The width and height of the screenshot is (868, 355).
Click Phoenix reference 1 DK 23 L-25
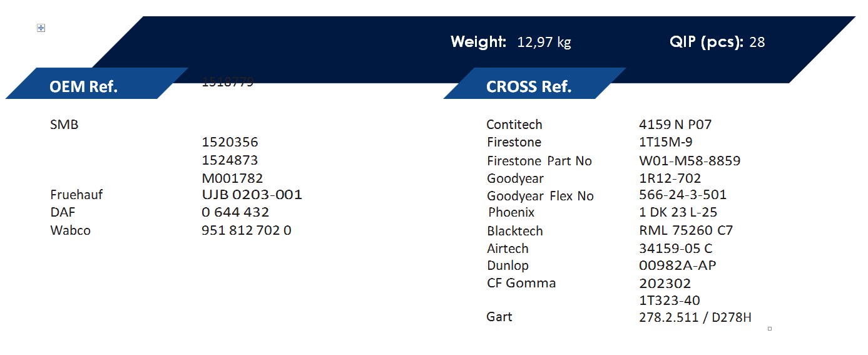(x=678, y=212)
